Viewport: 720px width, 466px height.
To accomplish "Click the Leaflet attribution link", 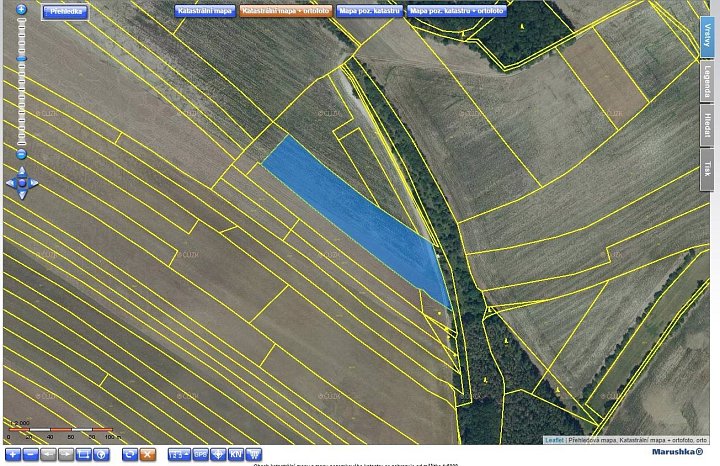I will tap(554, 440).
